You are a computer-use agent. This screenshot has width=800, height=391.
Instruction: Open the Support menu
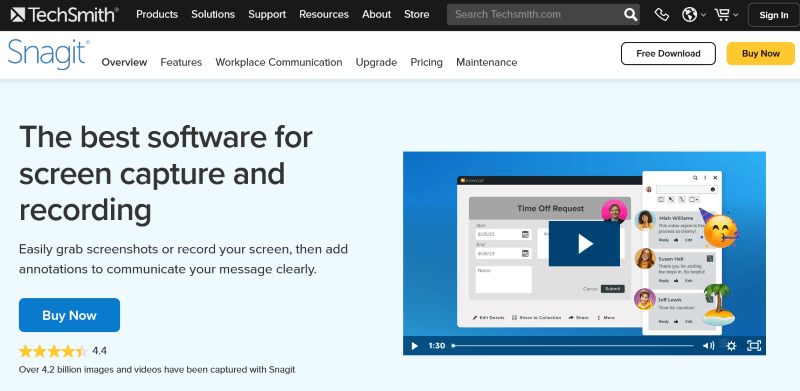click(267, 14)
